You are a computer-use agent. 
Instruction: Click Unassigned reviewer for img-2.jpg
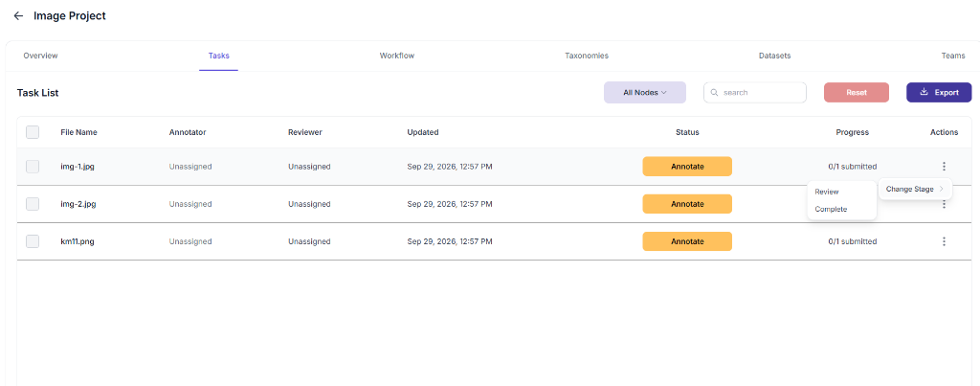pyautogui.click(x=309, y=204)
